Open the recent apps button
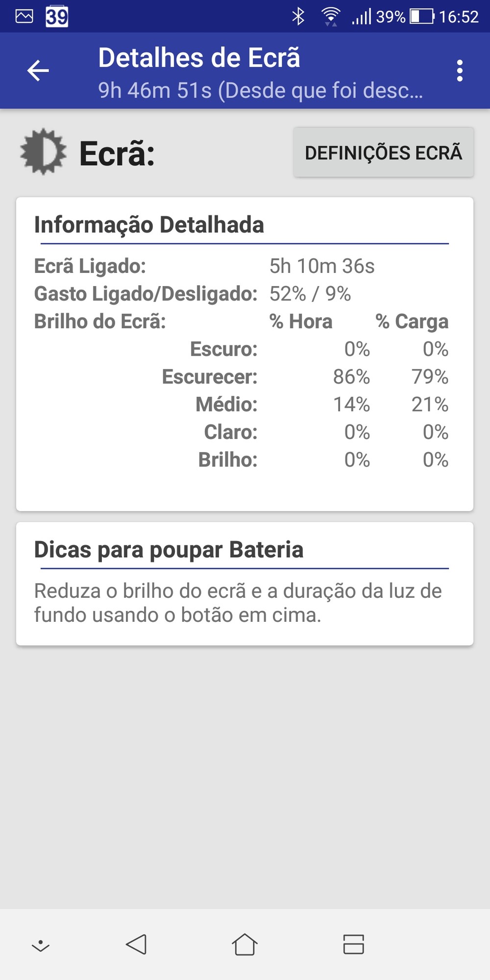 pyautogui.click(x=353, y=944)
